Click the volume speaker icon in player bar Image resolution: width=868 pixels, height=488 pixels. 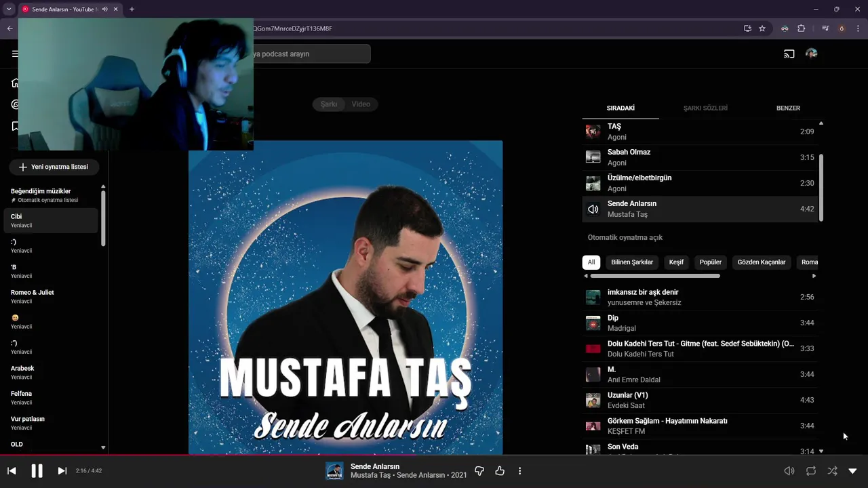(x=789, y=471)
